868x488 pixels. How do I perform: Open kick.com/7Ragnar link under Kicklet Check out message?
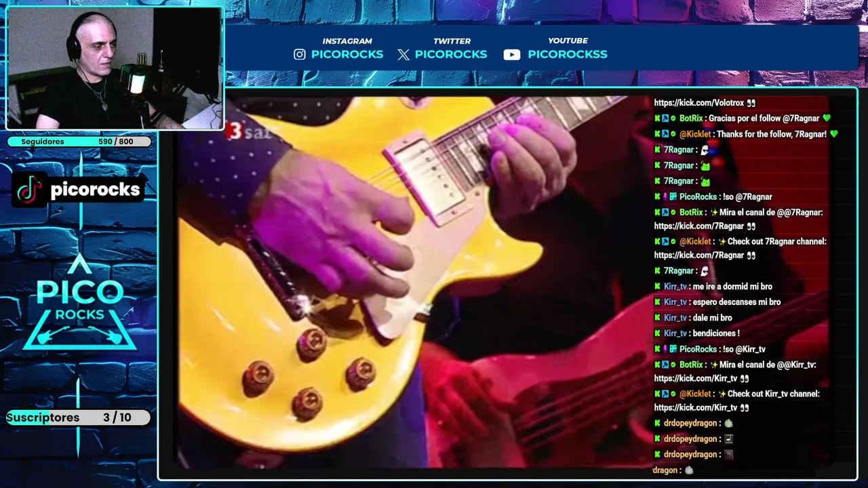[699, 256]
